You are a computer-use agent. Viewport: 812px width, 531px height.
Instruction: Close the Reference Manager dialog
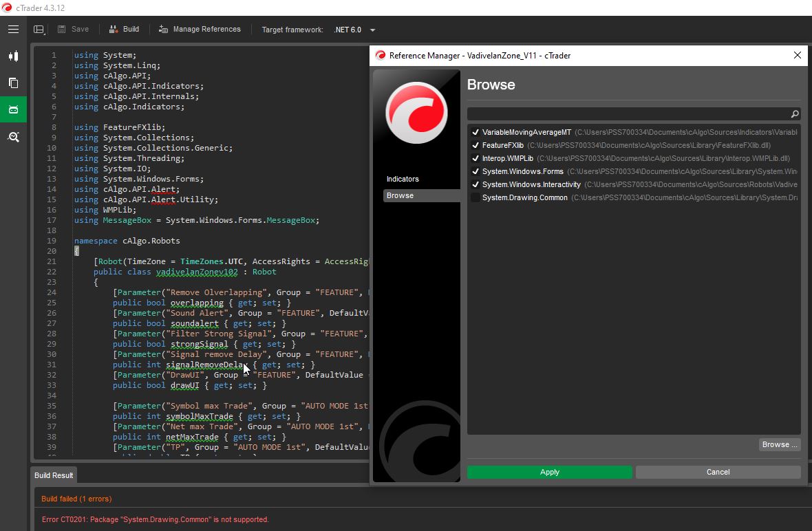coord(798,56)
